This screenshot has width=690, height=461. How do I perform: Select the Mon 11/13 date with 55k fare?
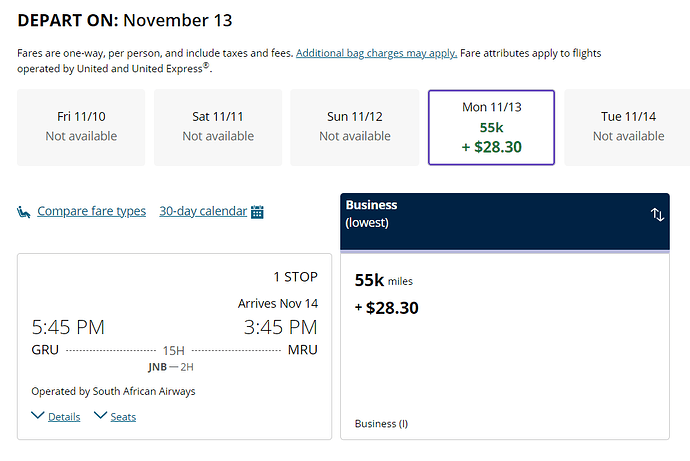[x=492, y=128]
